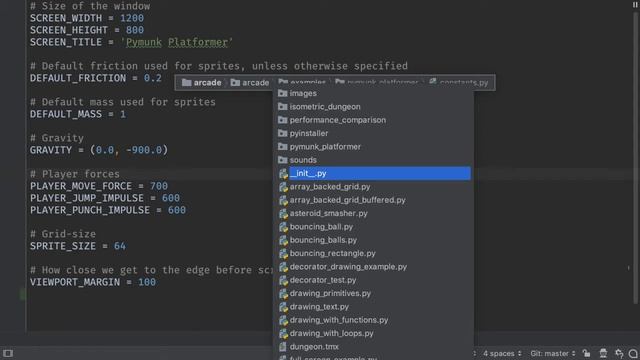
Task: Toggle the read-only lock icon in status bar
Action: 587,353
